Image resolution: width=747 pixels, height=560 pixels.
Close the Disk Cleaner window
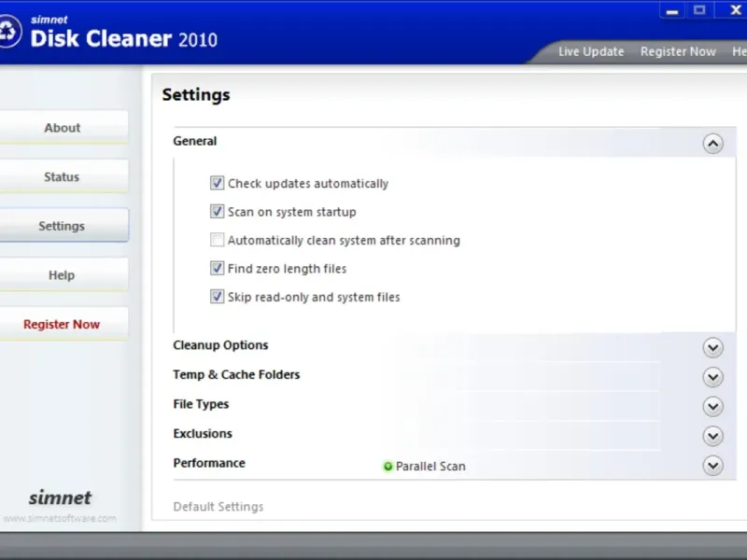coord(735,10)
